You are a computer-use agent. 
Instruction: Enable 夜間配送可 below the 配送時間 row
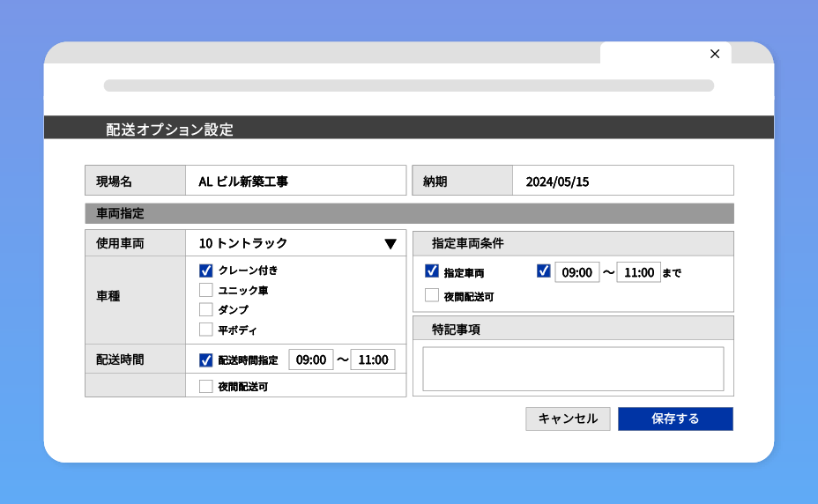coord(206,386)
